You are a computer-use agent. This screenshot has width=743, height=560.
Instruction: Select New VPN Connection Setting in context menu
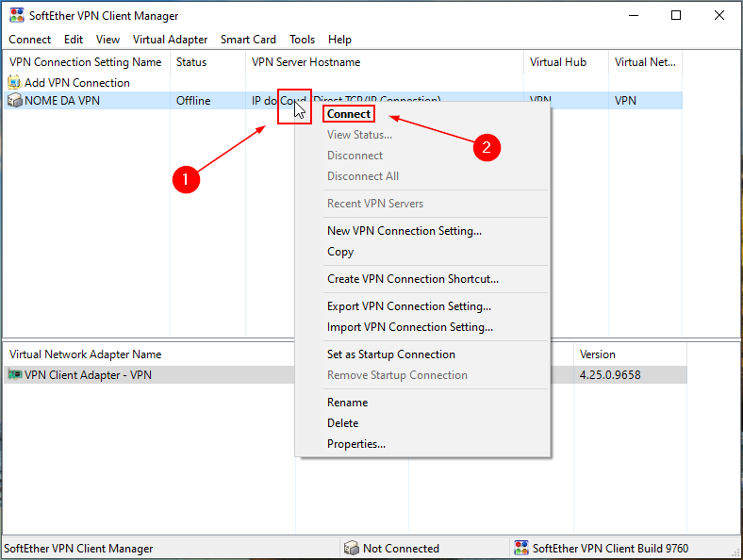click(405, 231)
